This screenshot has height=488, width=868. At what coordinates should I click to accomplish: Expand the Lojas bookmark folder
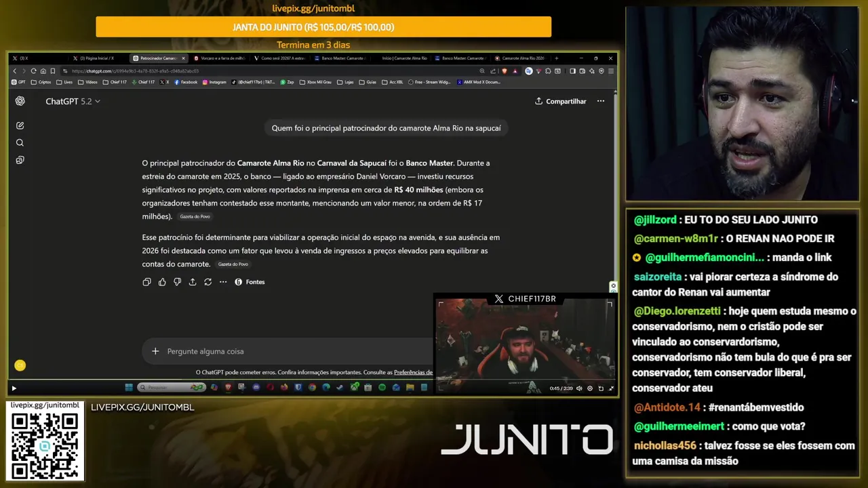click(x=346, y=82)
